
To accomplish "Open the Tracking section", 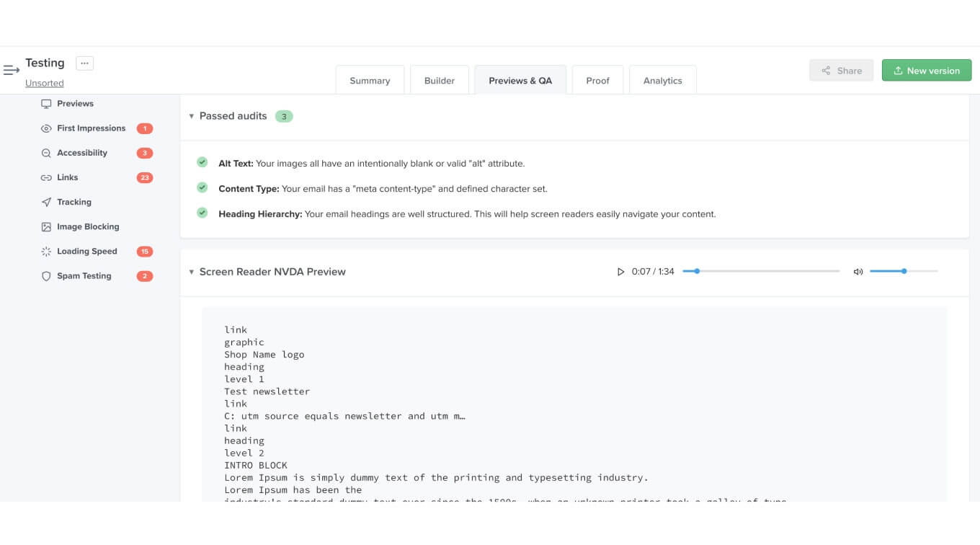I will click(x=75, y=202).
